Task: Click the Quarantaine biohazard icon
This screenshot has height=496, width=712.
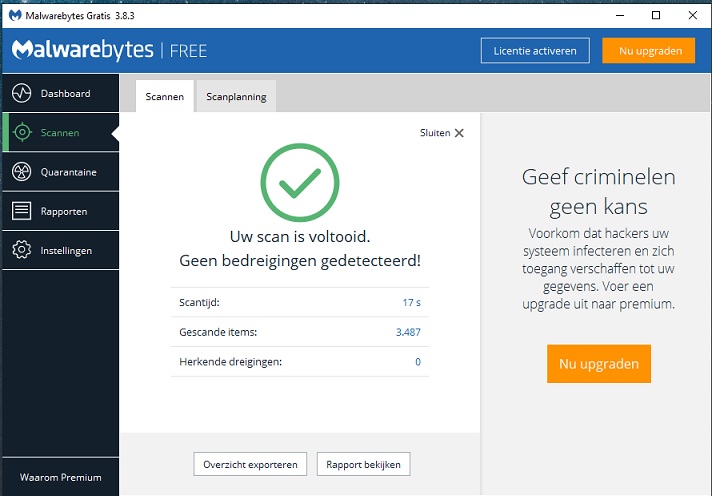Action: (x=21, y=172)
